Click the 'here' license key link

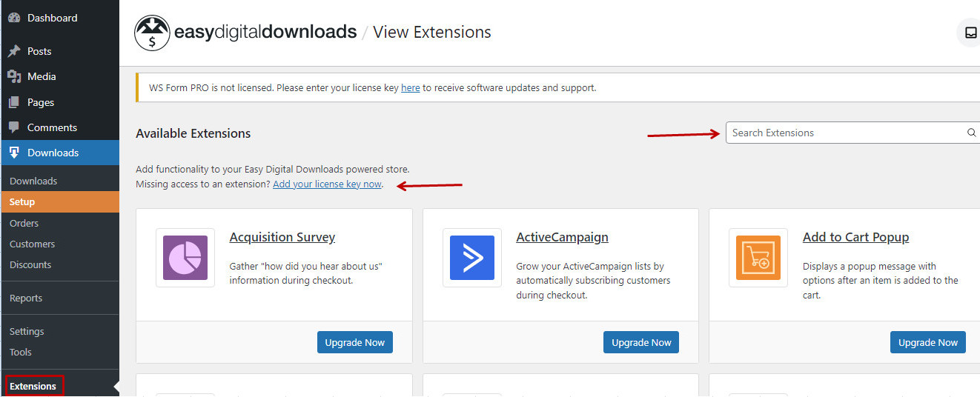[411, 87]
